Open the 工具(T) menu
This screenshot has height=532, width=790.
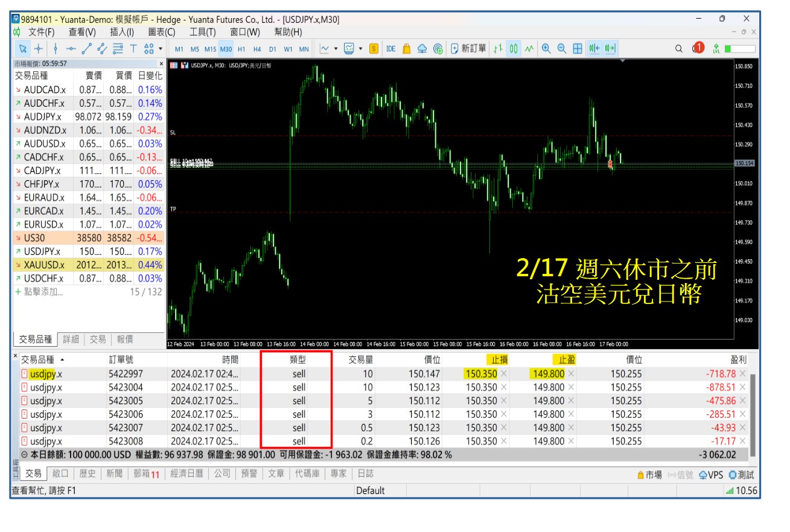[x=202, y=32]
